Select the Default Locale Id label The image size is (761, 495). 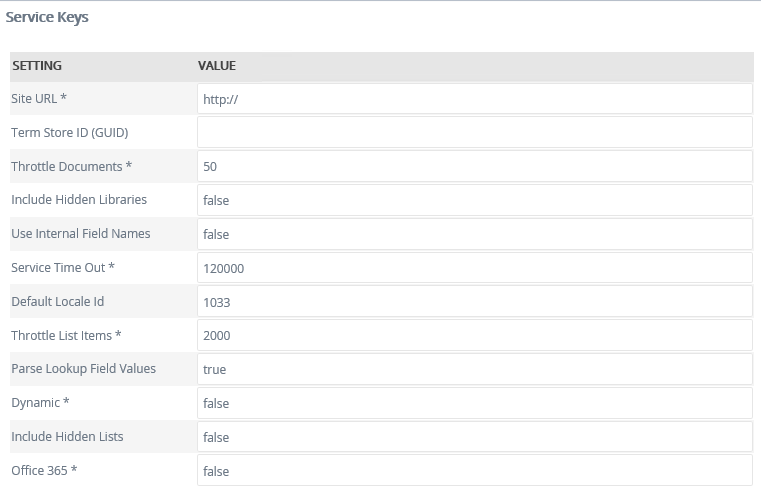click(56, 301)
